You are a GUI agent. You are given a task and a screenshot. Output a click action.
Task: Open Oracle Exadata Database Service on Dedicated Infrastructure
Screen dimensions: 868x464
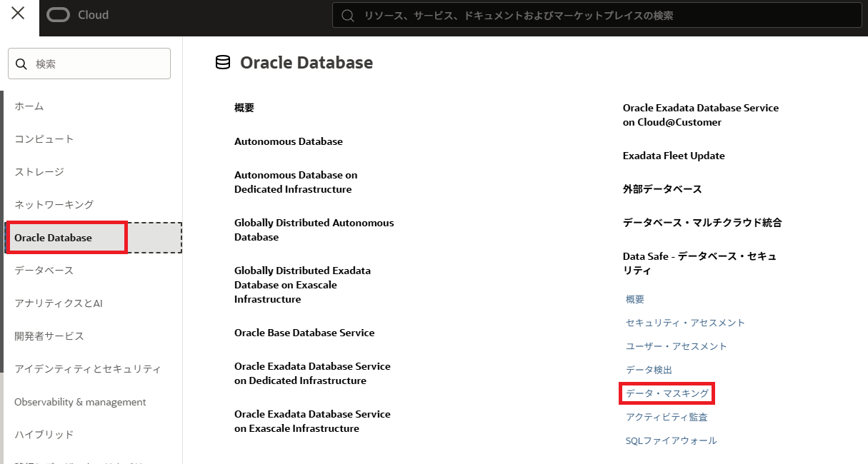pyautogui.click(x=312, y=373)
